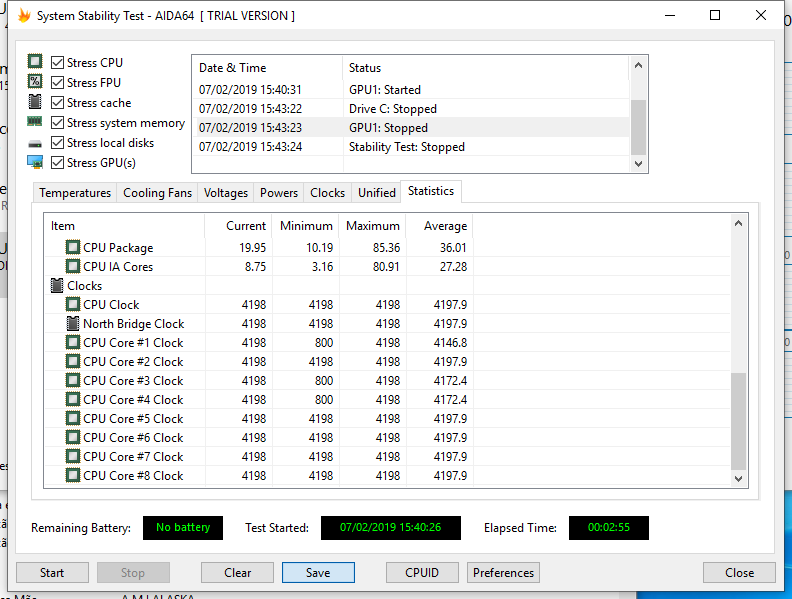792x599 pixels.
Task: Click the Status column header in log
Action: pyautogui.click(x=486, y=68)
